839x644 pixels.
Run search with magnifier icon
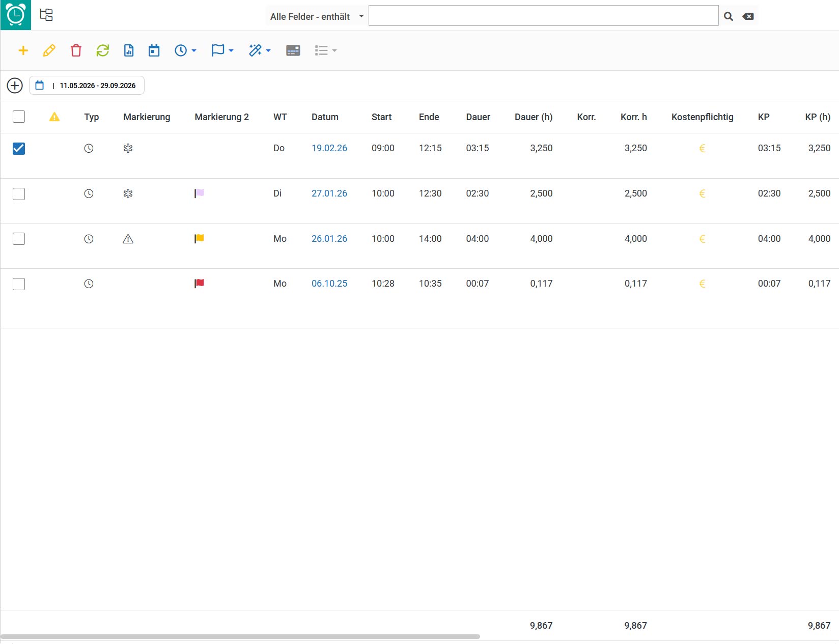[729, 16]
